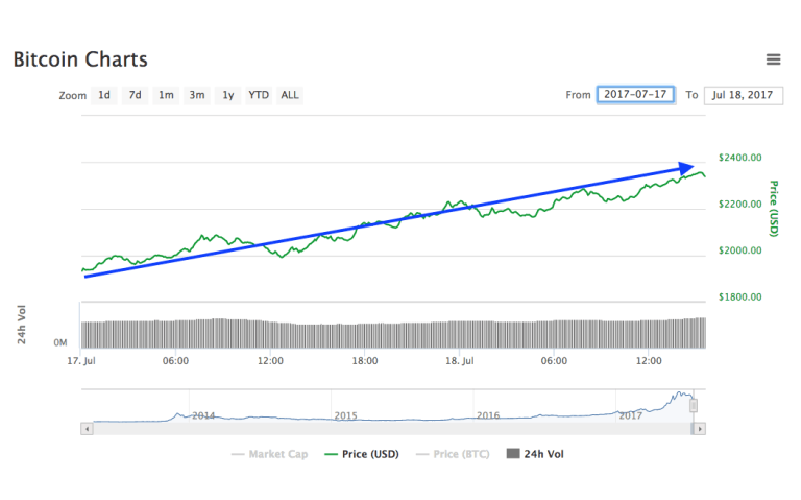Click the Price (USD) axis title
801x500 pixels.
pos(774,208)
